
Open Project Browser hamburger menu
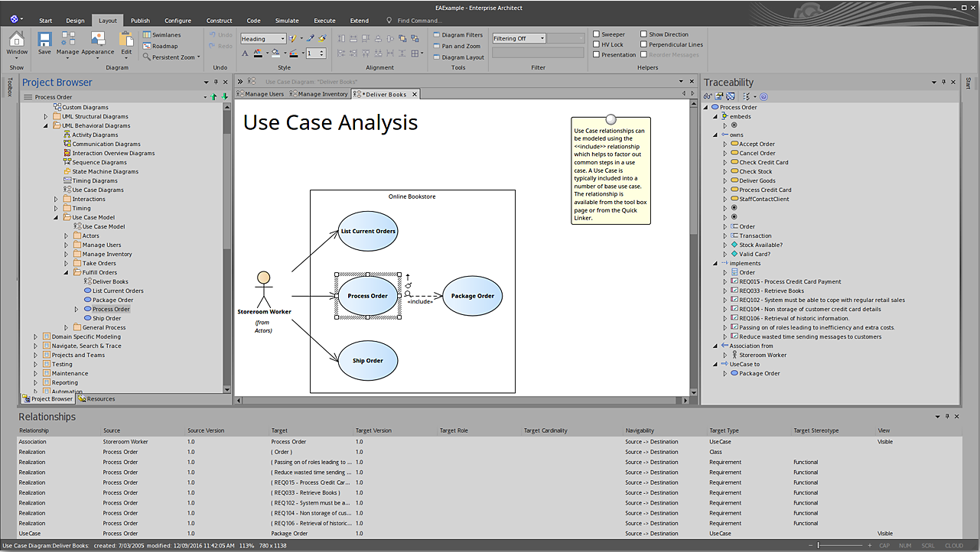click(28, 97)
